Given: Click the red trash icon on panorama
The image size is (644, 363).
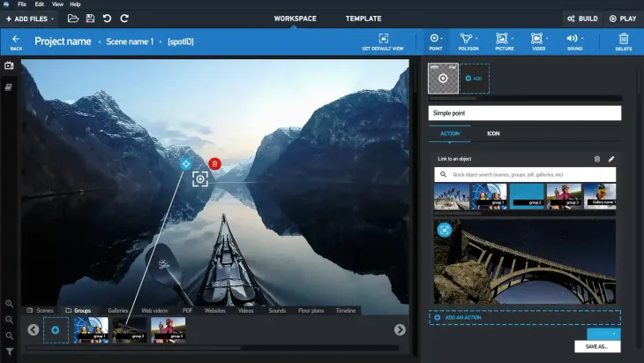Looking at the screenshot, I should point(214,164).
